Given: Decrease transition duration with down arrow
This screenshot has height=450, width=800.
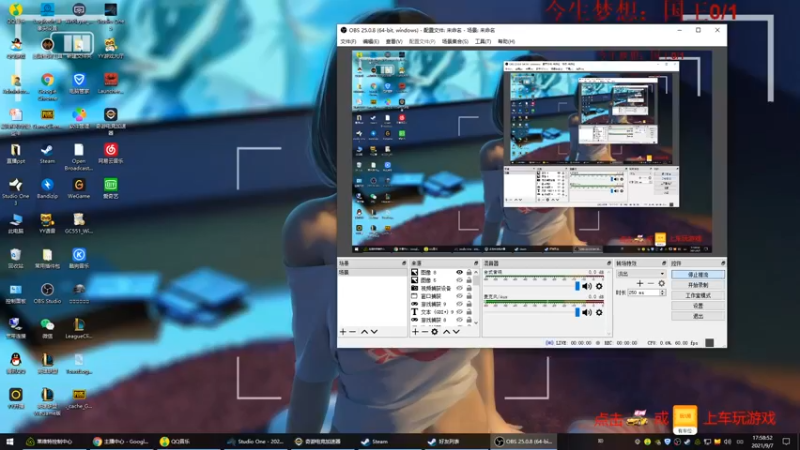Looking at the screenshot, I should 663,294.
